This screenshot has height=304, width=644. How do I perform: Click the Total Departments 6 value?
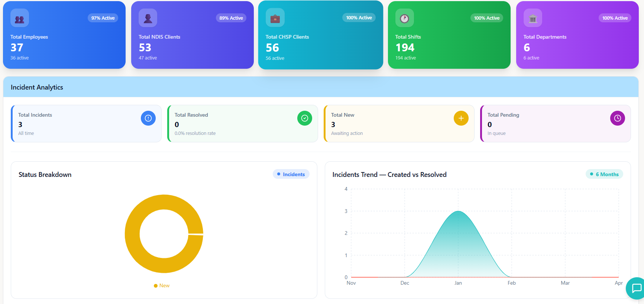(x=527, y=48)
